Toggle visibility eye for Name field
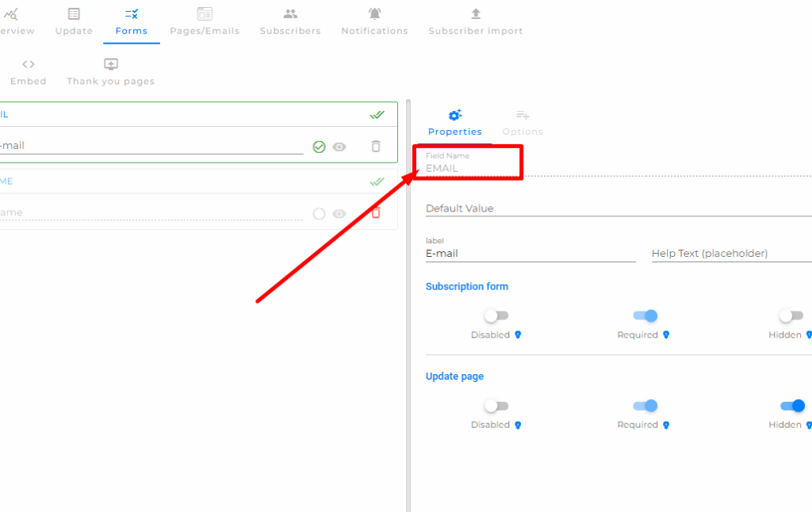The height and width of the screenshot is (512, 812). coord(339,213)
